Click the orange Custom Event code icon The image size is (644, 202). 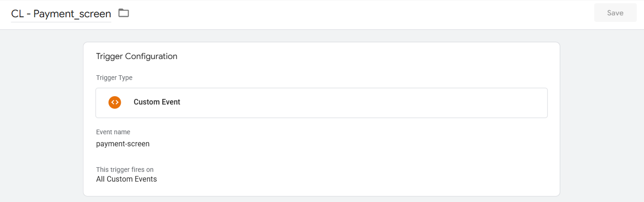115,102
